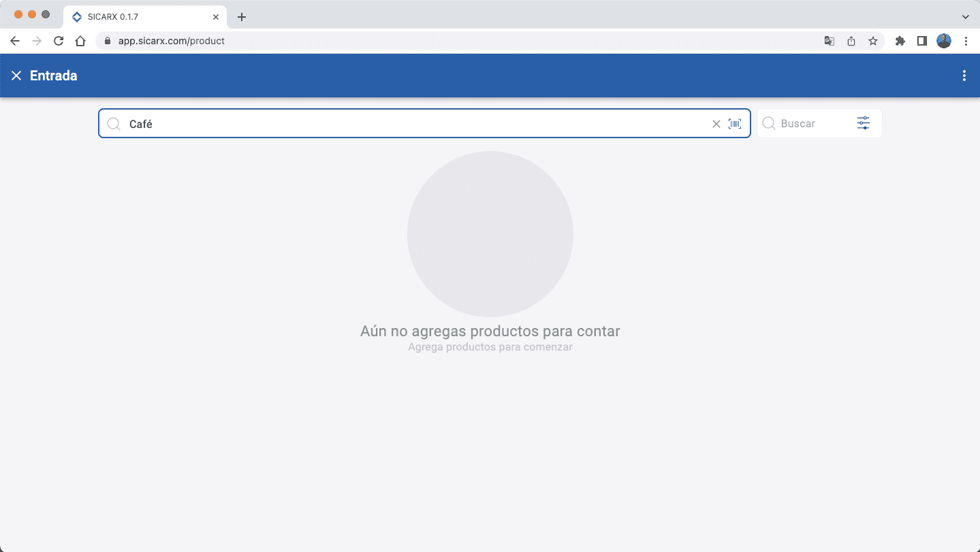Clear the Café search text
This screenshot has width=980, height=552.
click(x=716, y=123)
